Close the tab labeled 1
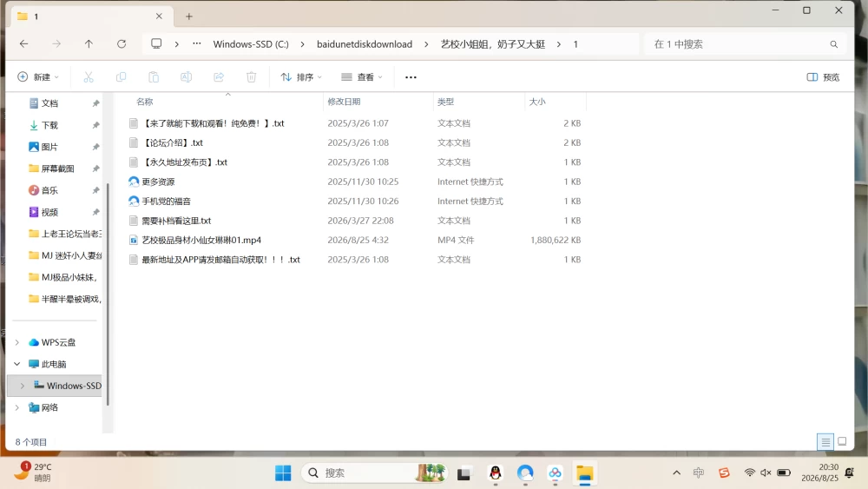Image resolution: width=868 pixels, height=489 pixels. [159, 16]
